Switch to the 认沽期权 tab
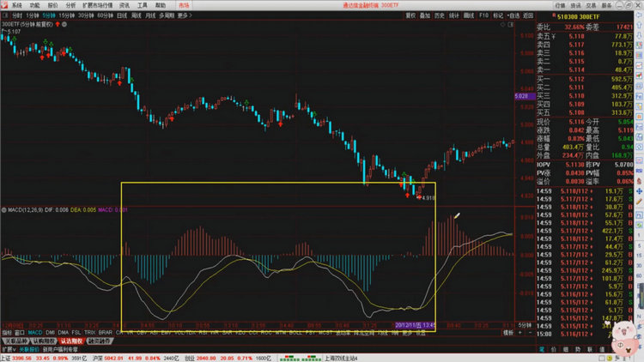 click(x=70, y=340)
